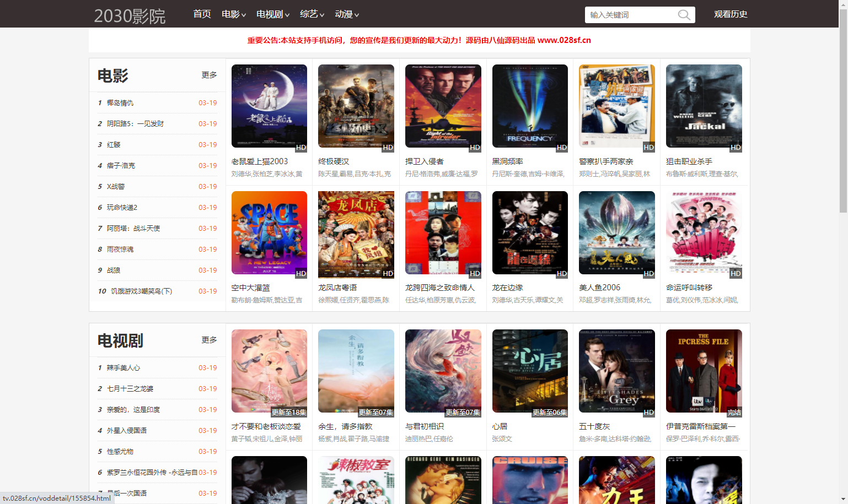Screen dimensions: 848x504
Task: Expand the 电影 dropdown menu
Action: click(x=233, y=14)
